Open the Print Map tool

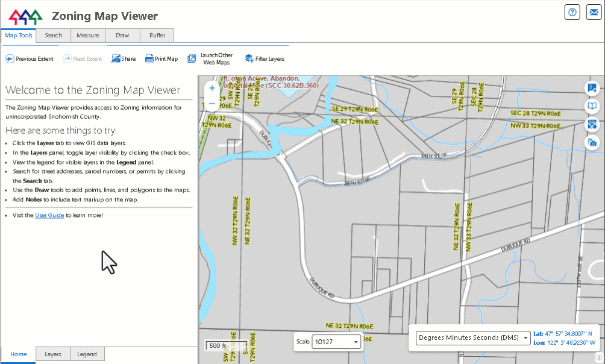[161, 58]
